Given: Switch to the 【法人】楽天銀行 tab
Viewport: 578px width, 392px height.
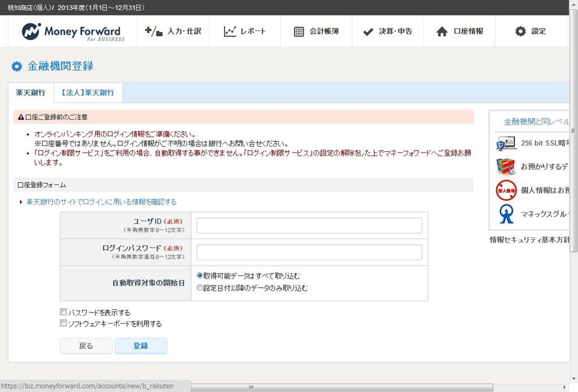Looking at the screenshot, I should coord(88,93).
